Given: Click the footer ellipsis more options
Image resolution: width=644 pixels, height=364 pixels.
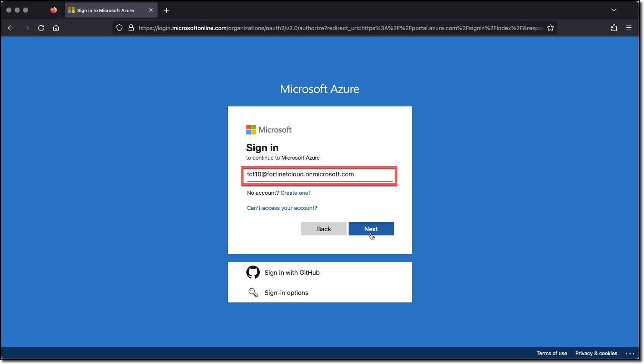Looking at the screenshot, I should click(630, 354).
